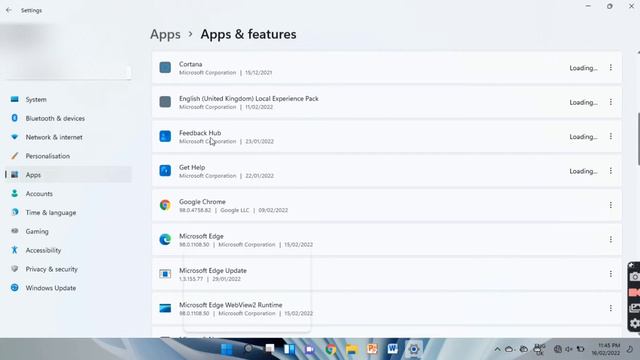Click the 'English (United Kingdom) Local Experience Pack' title
Viewport: 640px width, 360px height.
coord(249,98)
